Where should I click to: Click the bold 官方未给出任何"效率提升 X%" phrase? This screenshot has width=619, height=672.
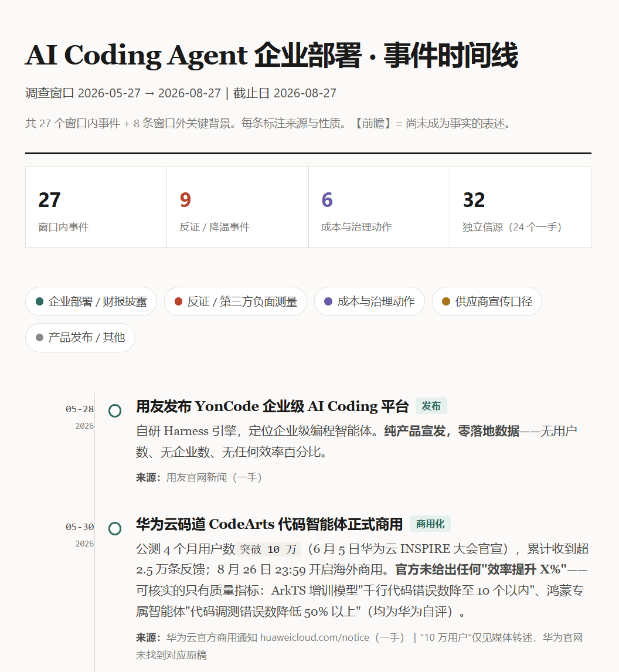(481, 569)
